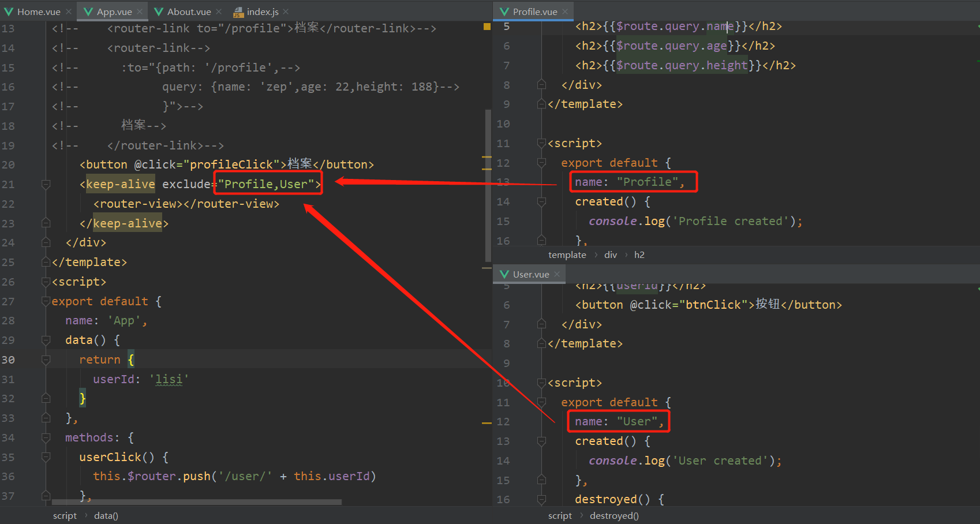Click 'Profile created' log string
The height and width of the screenshot is (524, 980).
tap(731, 221)
